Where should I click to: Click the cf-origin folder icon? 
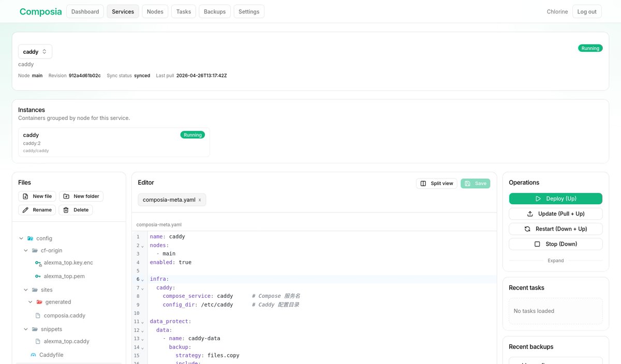tap(35, 250)
